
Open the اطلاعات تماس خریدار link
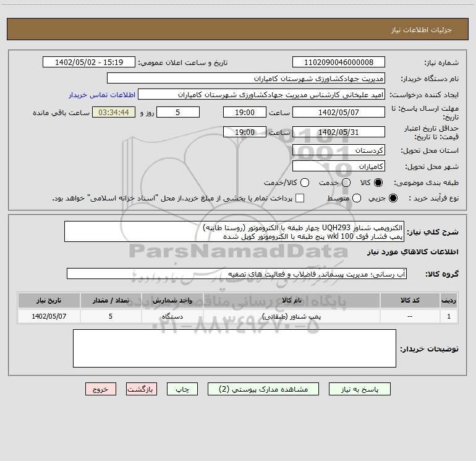[x=102, y=95]
